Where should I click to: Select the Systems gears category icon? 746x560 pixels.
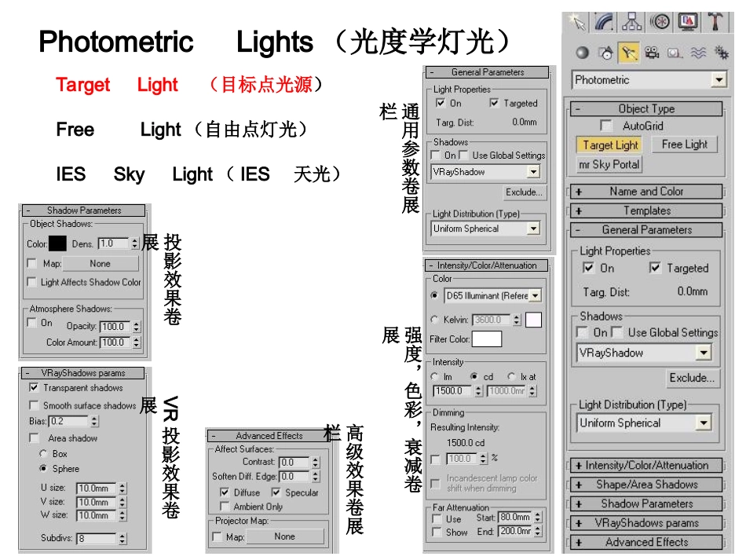point(719,53)
